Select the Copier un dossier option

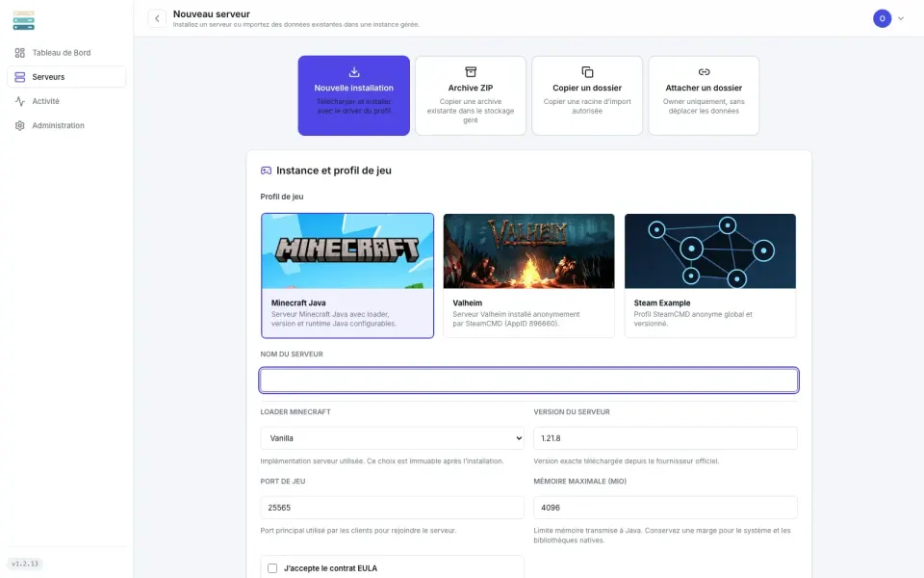[x=587, y=95]
